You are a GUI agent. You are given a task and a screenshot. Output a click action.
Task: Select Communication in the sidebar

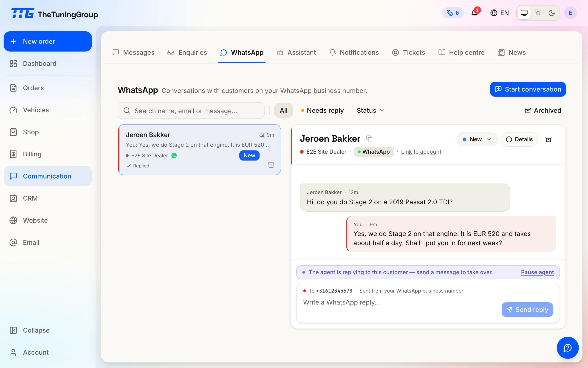click(48, 176)
